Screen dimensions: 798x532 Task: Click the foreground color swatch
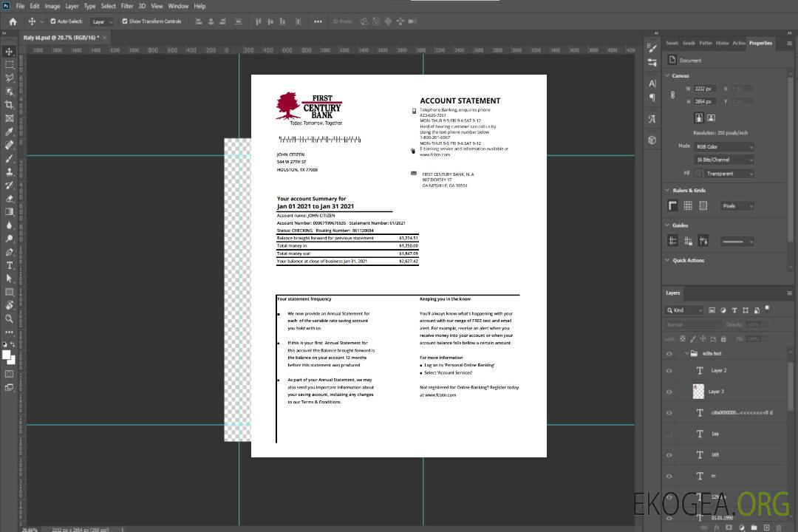7,355
